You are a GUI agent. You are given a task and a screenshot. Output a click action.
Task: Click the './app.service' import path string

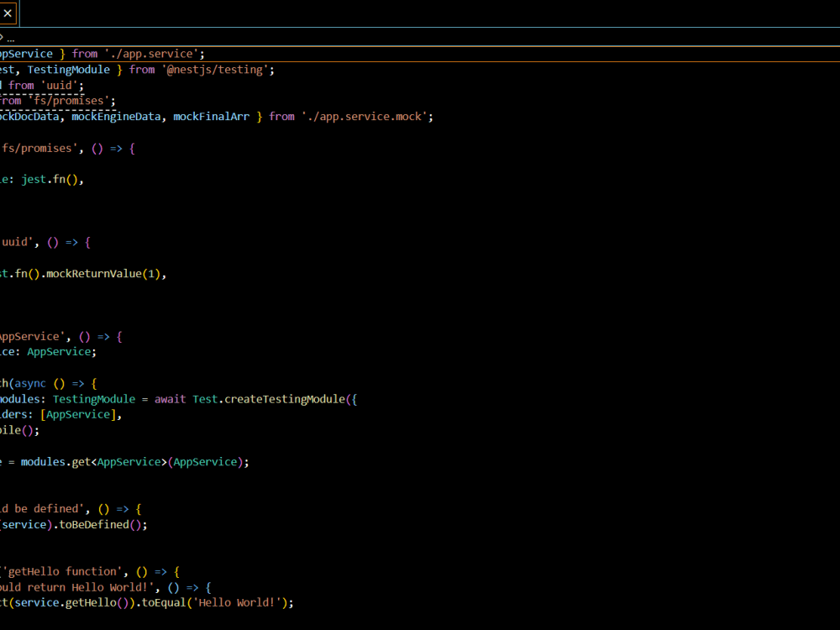151,54
